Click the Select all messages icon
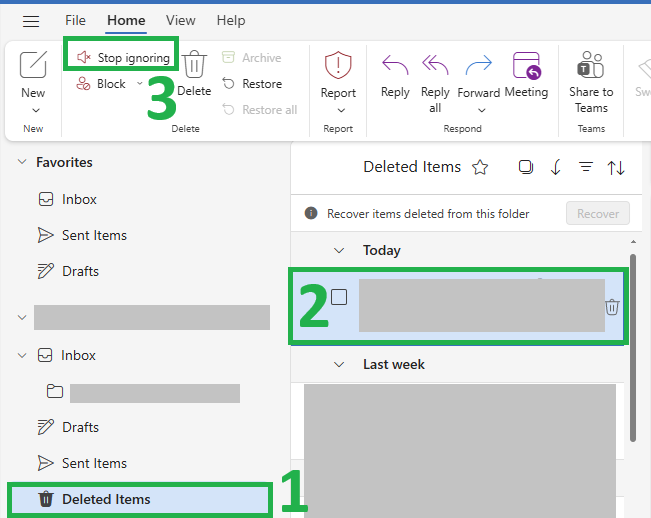This screenshot has height=518, width=651. pos(526,167)
